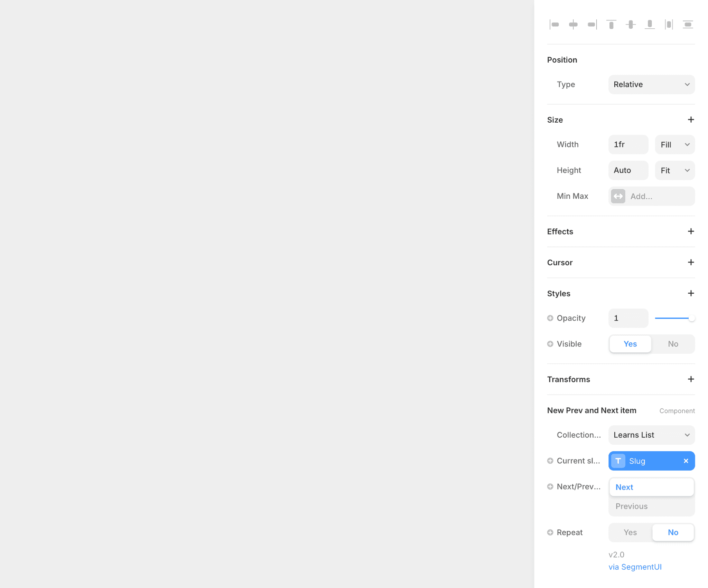Open the via SegmentUI link

point(635,567)
